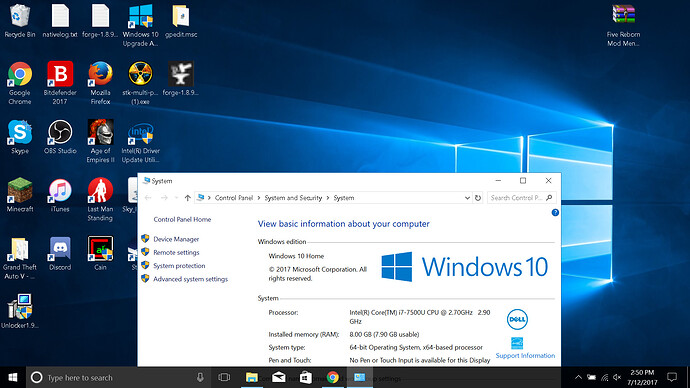
Task: Go to System and Security breadcrumb
Action: pyautogui.click(x=293, y=198)
